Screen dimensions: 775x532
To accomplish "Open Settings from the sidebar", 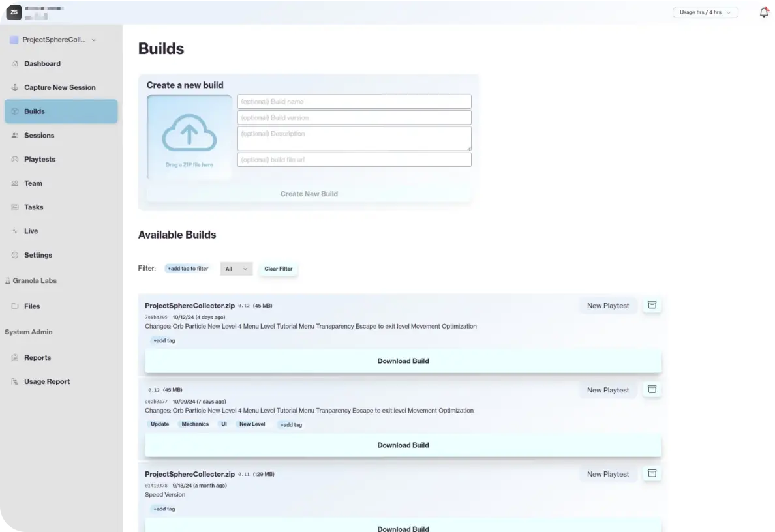I will (x=38, y=255).
